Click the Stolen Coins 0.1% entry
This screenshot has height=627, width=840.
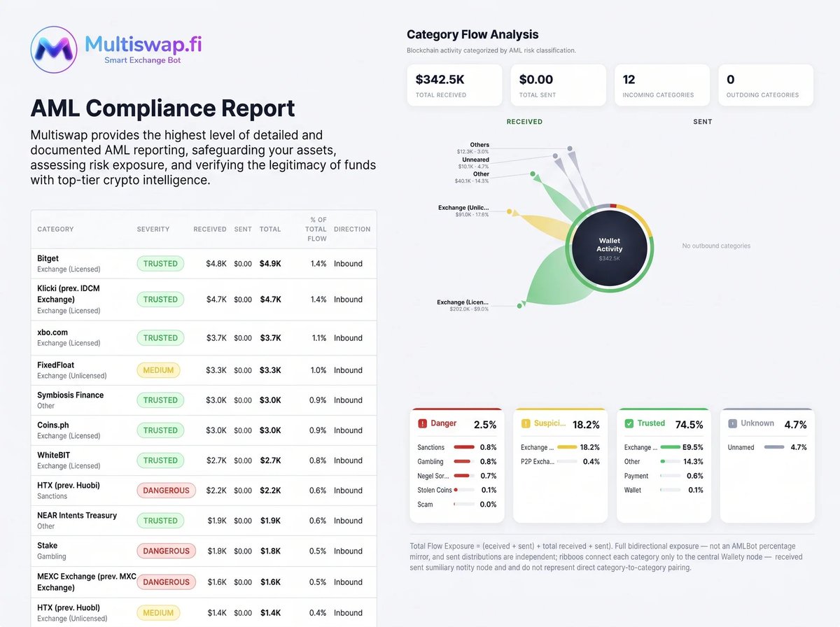[457, 490]
